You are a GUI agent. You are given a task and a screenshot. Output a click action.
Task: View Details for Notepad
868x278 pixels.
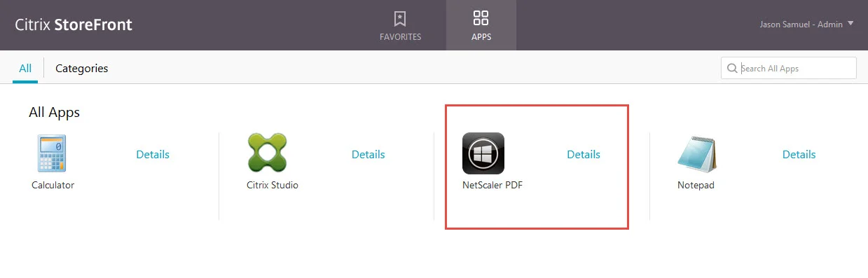(799, 154)
